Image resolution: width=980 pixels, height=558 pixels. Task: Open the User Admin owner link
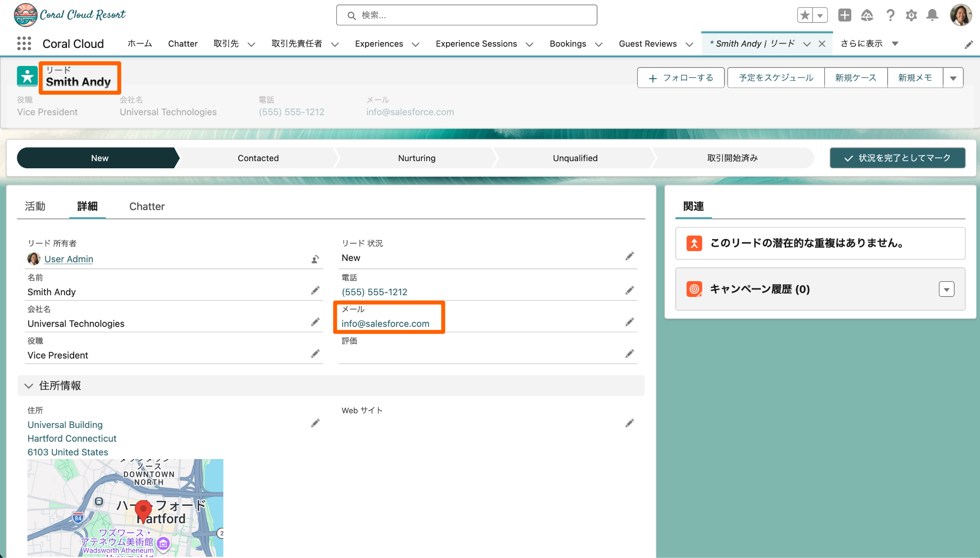[x=68, y=259]
